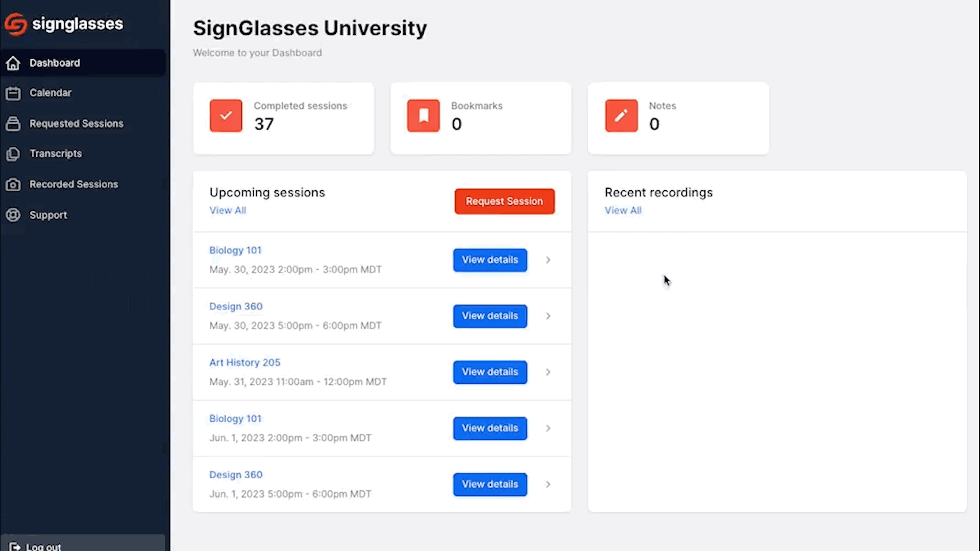
Task: Click the Recorded Sessions camera icon
Action: (x=13, y=185)
